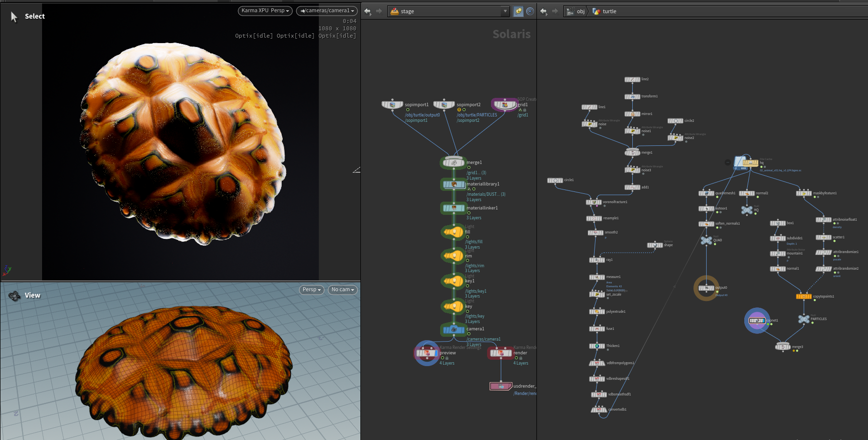This screenshot has width=868, height=440.
Task: Toggle the circular follow-selection button in path bar
Action: point(530,11)
